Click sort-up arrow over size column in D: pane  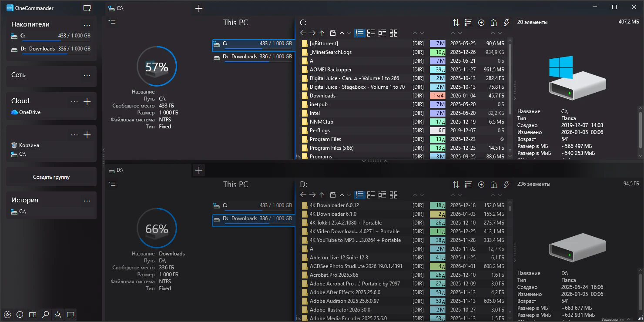(x=493, y=195)
